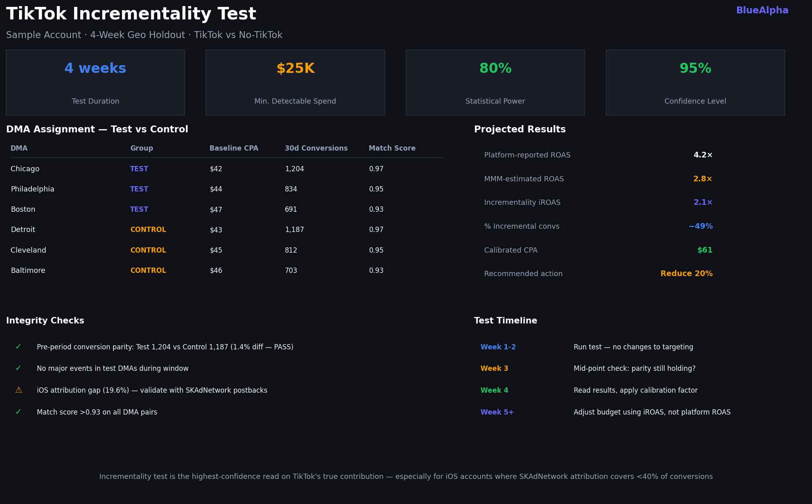Click 'Read results, apply calibration factor'
Screen dimensions: 812x504
636,390
